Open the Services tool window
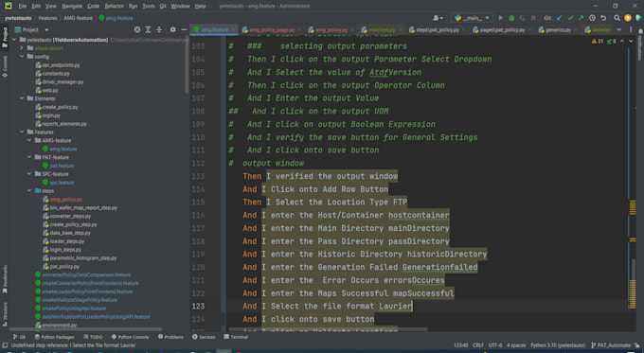The width and height of the screenshot is (644, 353). click(x=204, y=337)
